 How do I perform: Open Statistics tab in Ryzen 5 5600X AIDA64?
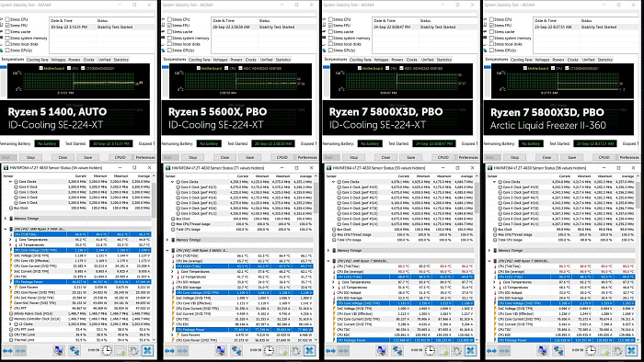[x=283, y=60]
